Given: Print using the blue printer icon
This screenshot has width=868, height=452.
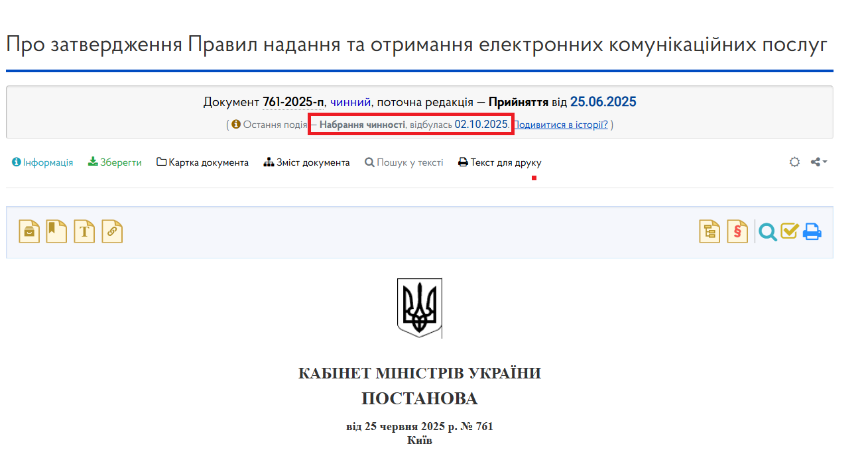Looking at the screenshot, I should (812, 231).
